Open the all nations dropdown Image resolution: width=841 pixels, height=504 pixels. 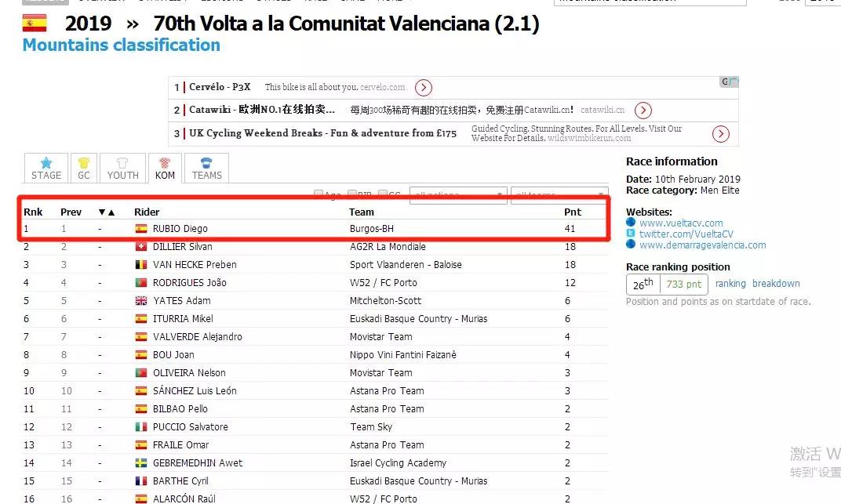coord(458,194)
